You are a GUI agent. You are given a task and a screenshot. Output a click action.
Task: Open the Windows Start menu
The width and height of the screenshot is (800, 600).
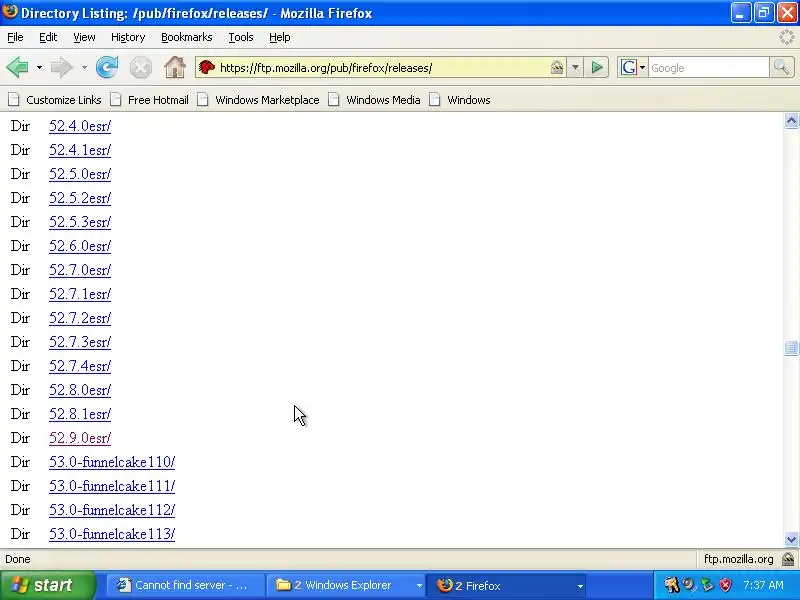coord(48,585)
